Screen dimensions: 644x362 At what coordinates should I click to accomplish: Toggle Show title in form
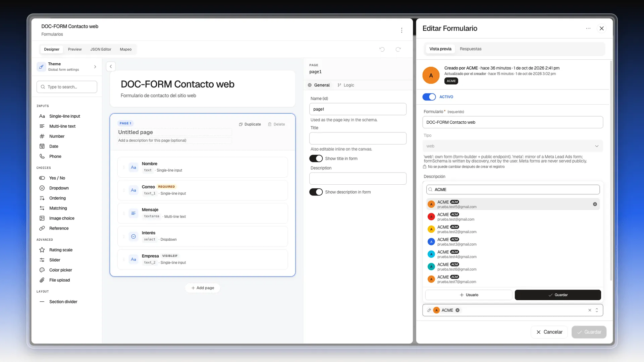(316, 159)
